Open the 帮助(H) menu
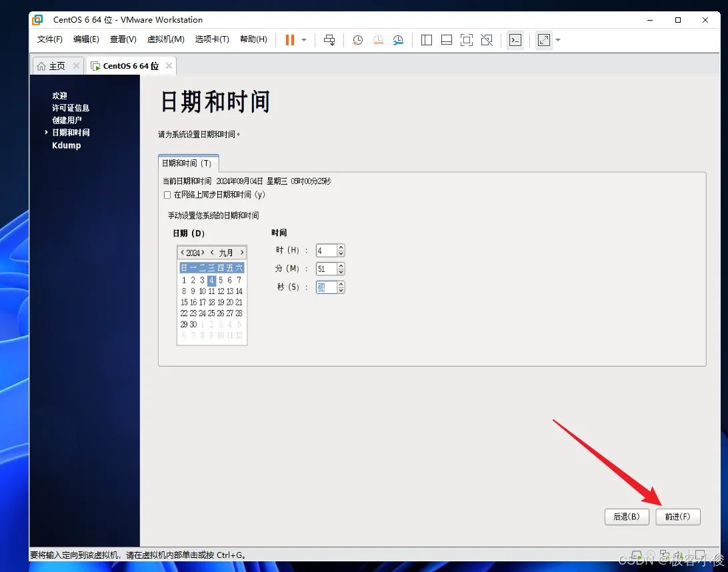728x572 pixels. click(x=253, y=39)
